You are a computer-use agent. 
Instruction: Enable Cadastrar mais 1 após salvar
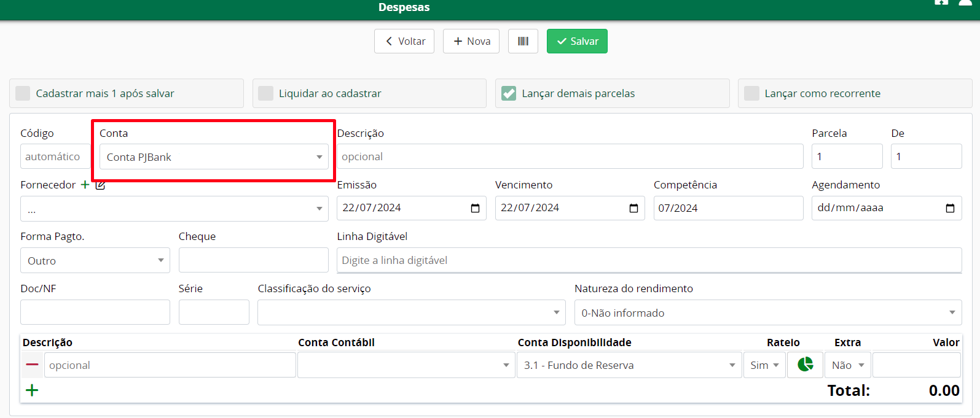23,93
